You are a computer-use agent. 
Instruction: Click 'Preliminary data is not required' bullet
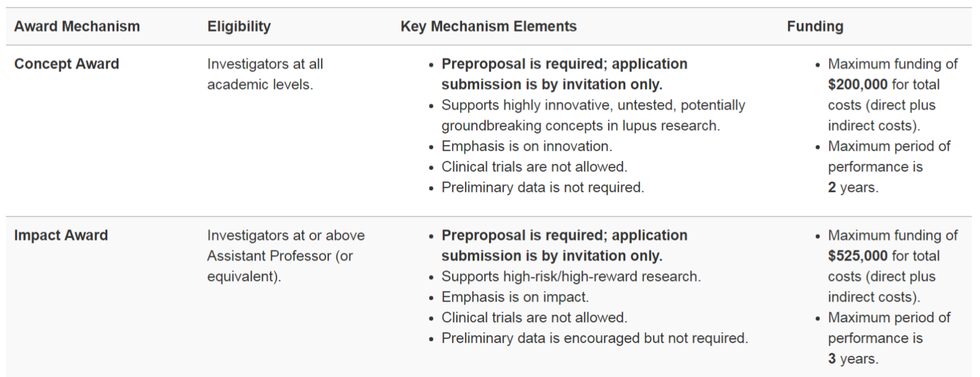click(x=542, y=187)
